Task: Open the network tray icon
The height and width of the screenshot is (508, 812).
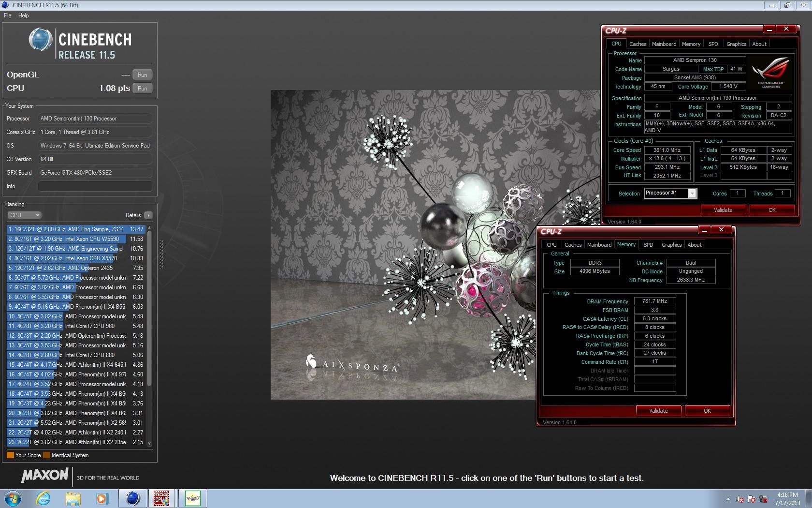Action: coord(764,499)
